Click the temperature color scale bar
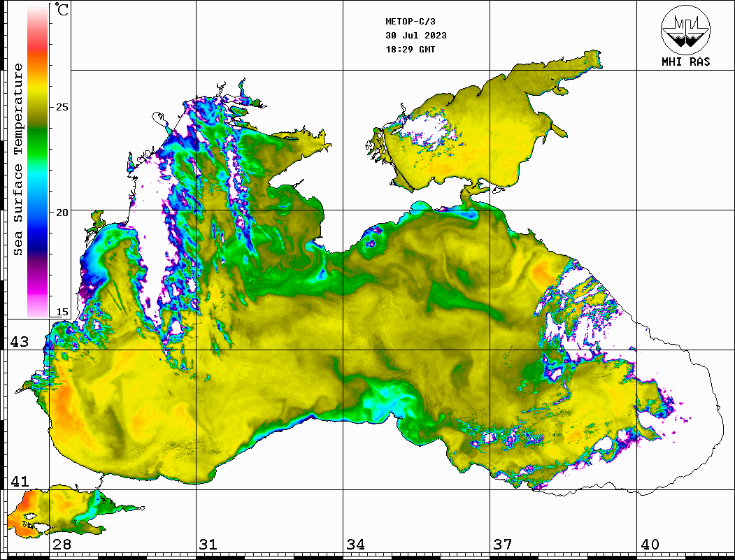This screenshot has height=560, width=735. (x=38, y=161)
